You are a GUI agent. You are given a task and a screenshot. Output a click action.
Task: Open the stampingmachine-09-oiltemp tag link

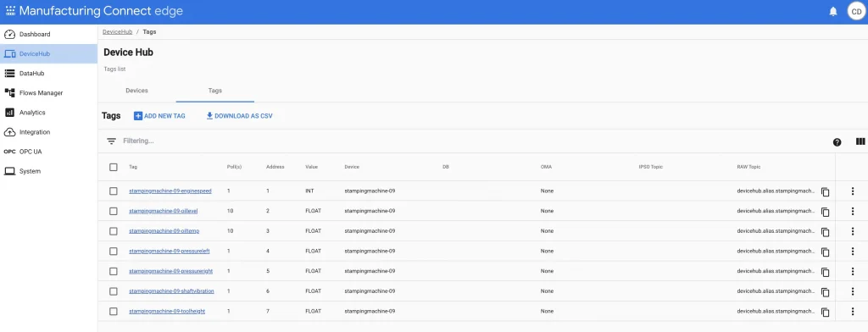pyautogui.click(x=164, y=230)
